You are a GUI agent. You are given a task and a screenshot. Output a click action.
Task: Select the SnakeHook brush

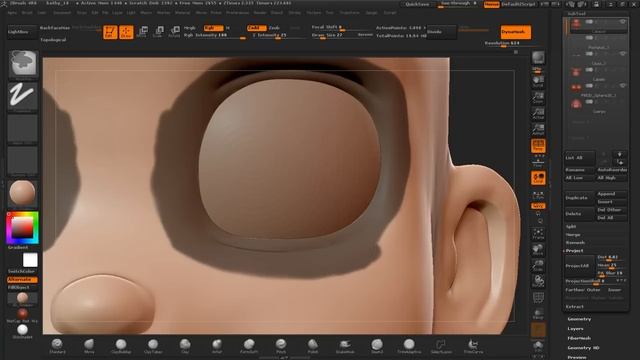[345, 346]
